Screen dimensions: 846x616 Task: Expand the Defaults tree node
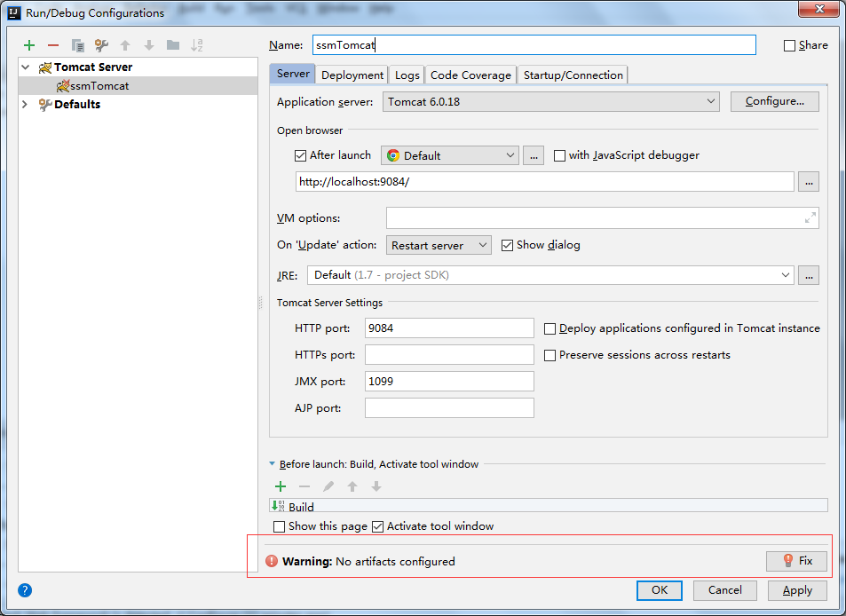pyautogui.click(x=24, y=104)
